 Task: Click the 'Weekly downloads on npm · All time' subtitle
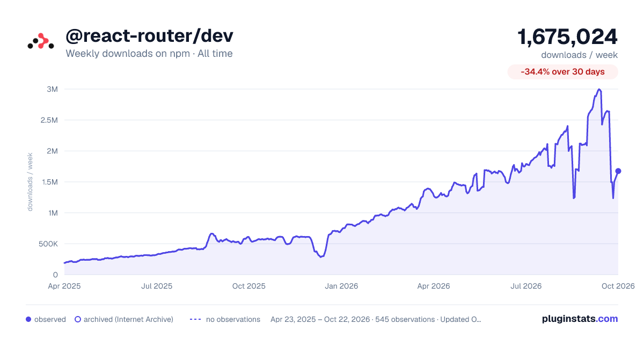[149, 54]
